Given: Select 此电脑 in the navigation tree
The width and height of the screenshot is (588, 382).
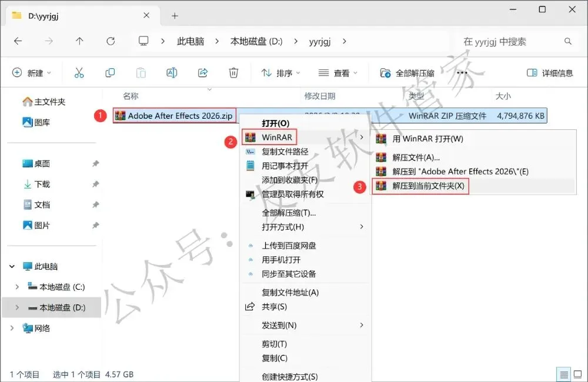Looking at the screenshot, I should point(40,267).
